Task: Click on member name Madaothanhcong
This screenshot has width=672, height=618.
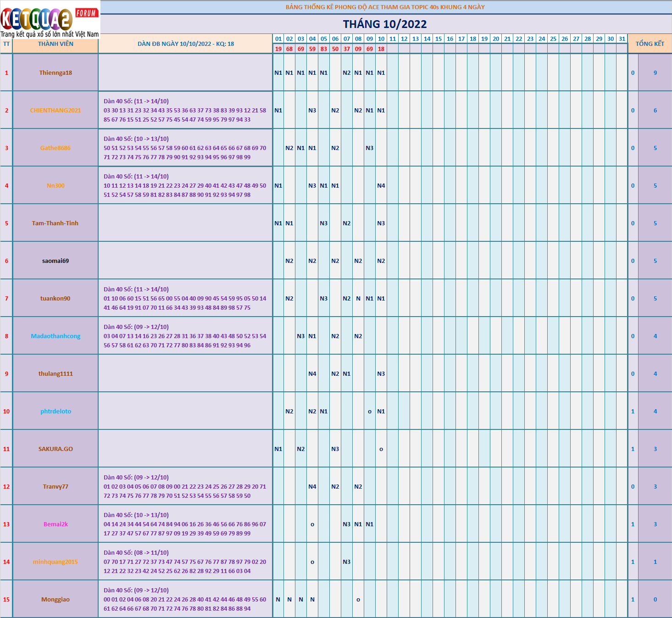Action: coord(56,336)
